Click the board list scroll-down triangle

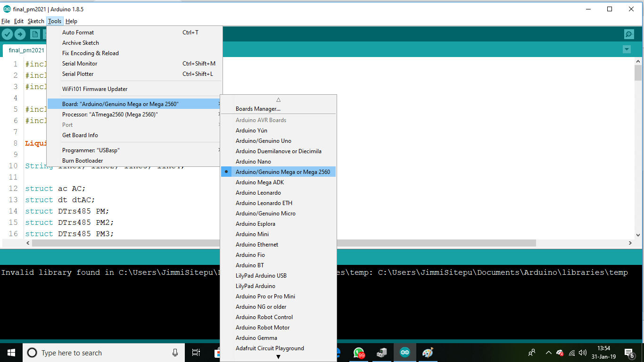pos(278,357)
